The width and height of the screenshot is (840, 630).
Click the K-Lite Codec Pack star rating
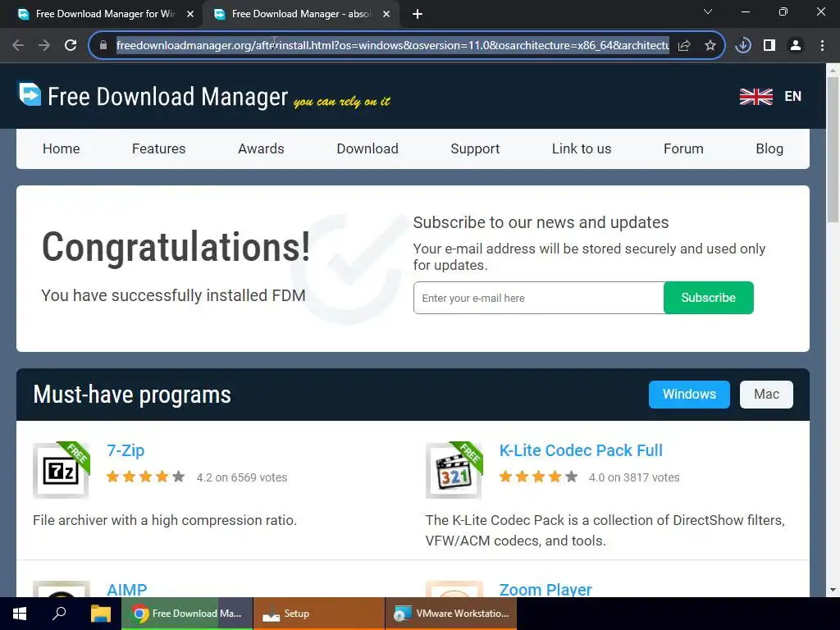(538, 477)
